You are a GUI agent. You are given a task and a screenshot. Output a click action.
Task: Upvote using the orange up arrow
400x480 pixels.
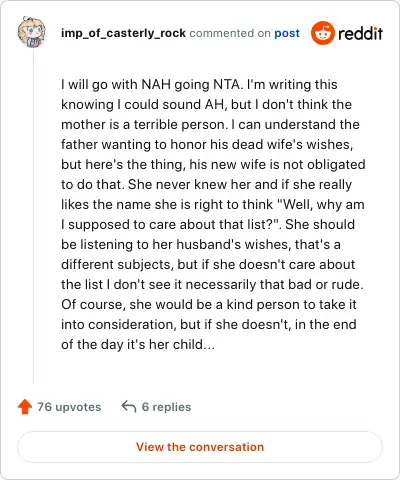coord(25,407)
